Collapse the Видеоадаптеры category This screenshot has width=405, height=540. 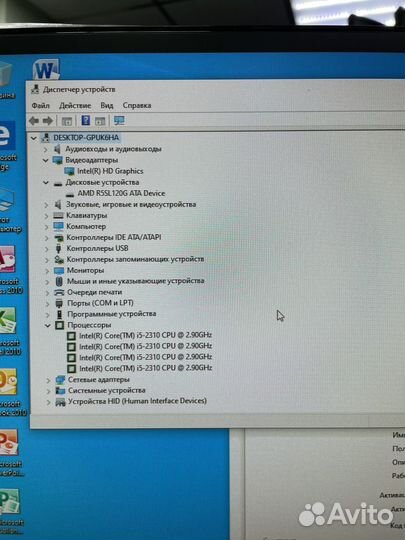45,160
